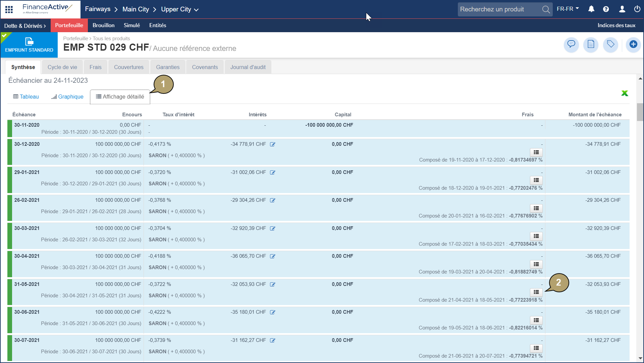The image size is (644, 363).
Task: Open compounding details list for 31-05-2021
Action: (536, 292)
